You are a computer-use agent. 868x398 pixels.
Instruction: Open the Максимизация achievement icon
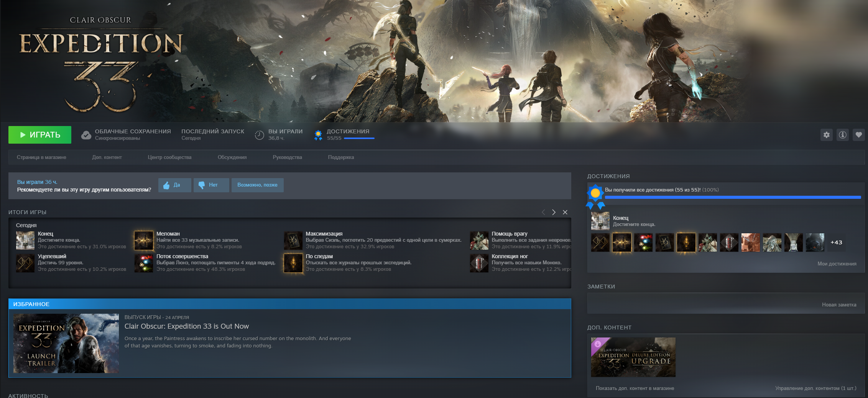tap(293, 241)
